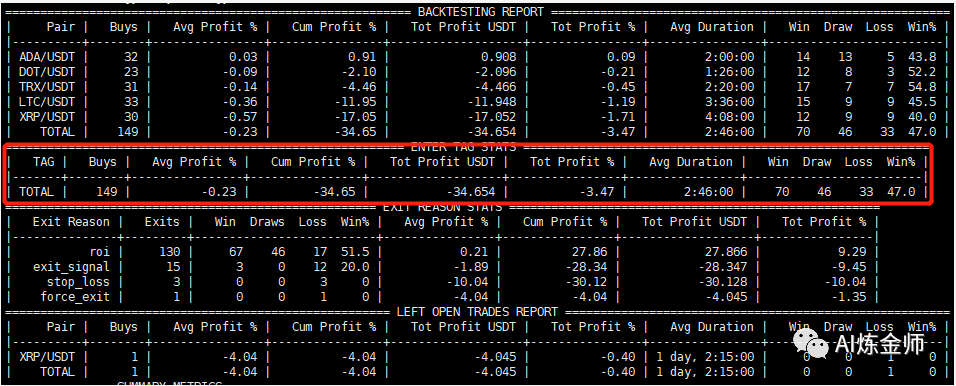Select the roi exit reason row label

(99, 251)
